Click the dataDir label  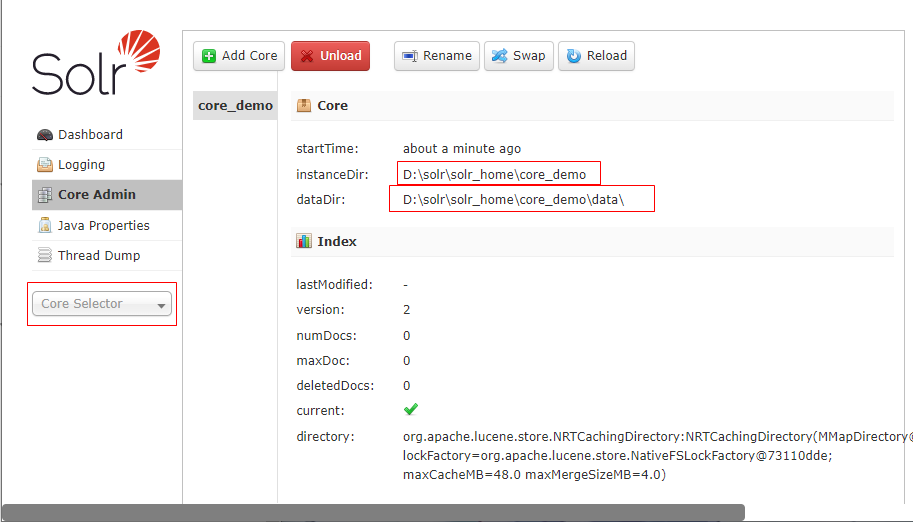tap(321, 200)
